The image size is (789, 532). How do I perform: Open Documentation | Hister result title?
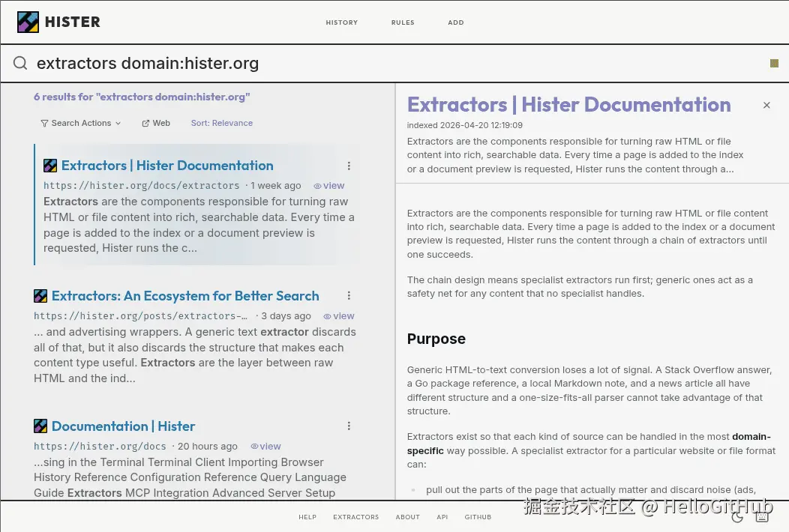[x=123, y=426]
